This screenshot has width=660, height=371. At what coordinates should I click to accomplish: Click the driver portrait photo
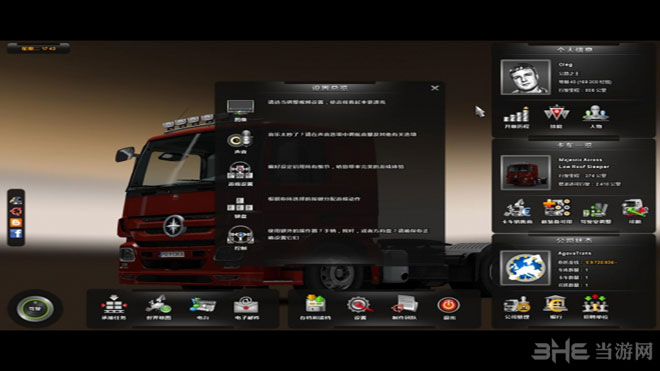(525, 77)
